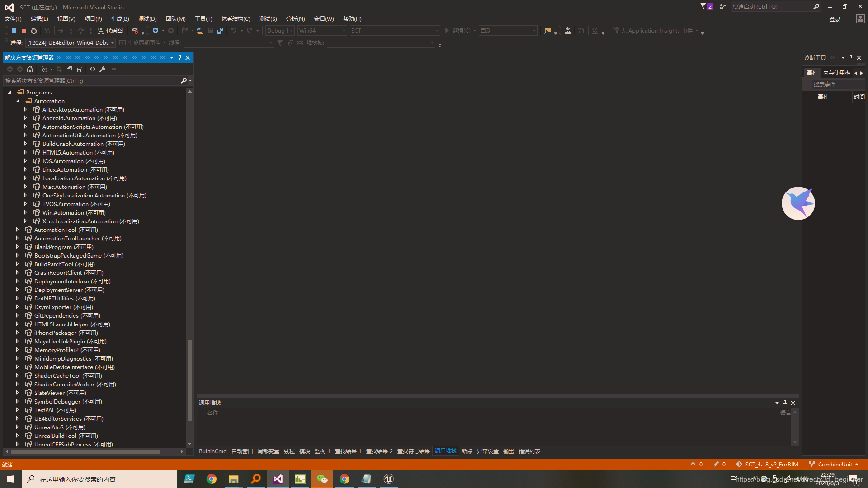Click the 登录 sign-in link
Viewport: 868px width, 488px height.
835,19
